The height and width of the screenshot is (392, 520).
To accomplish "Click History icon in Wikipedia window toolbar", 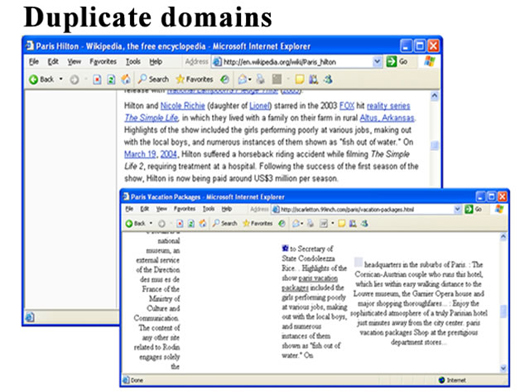I will (225, 79).
